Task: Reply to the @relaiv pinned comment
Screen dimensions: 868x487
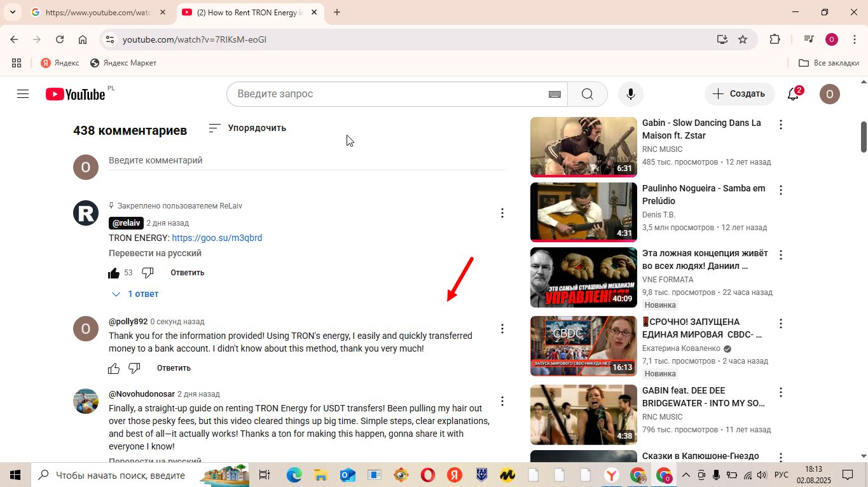Action: coord(188,273)
